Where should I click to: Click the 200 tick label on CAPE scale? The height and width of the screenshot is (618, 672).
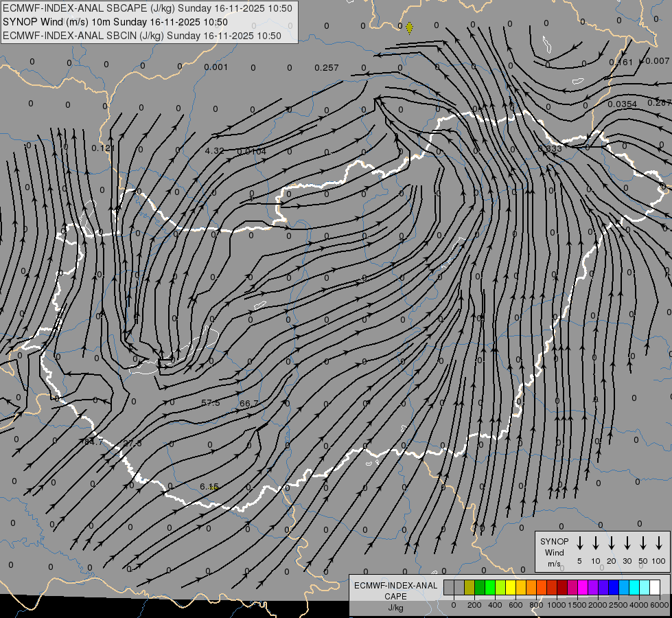[474, 605]
